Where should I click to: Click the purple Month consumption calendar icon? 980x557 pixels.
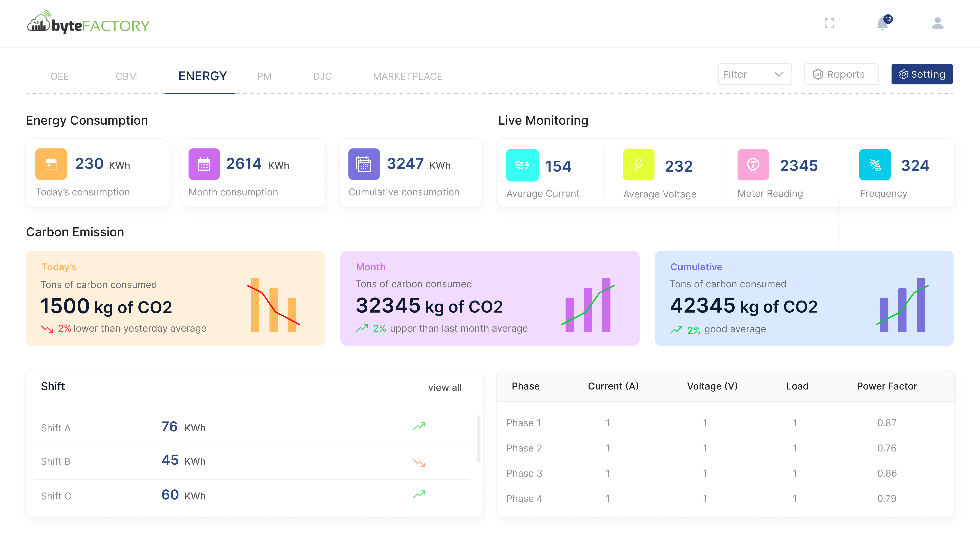click(204, 164)
